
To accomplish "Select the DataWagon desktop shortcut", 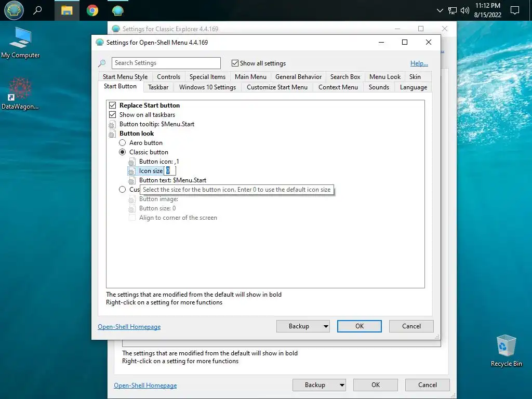I will (20, 94).
